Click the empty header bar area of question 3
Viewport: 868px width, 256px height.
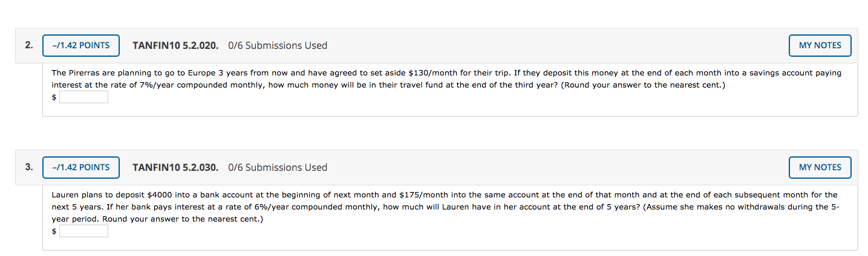click(x=544, y=167)
